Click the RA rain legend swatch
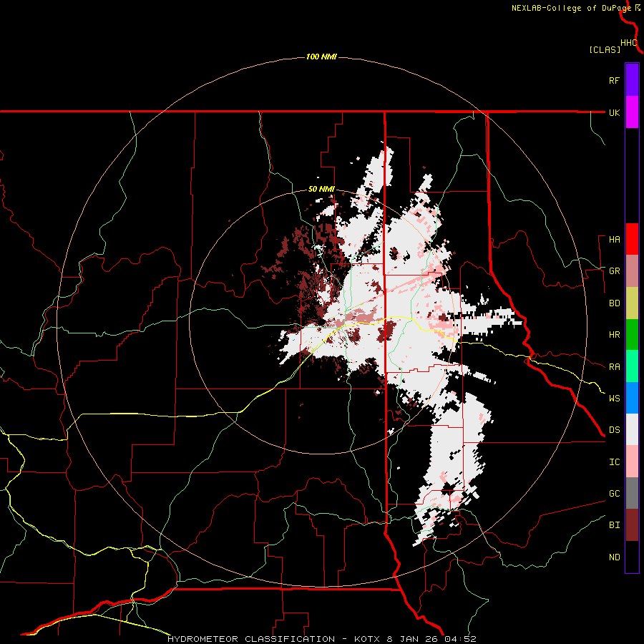This screenshot has width=644, height=644. pos(632,366)
